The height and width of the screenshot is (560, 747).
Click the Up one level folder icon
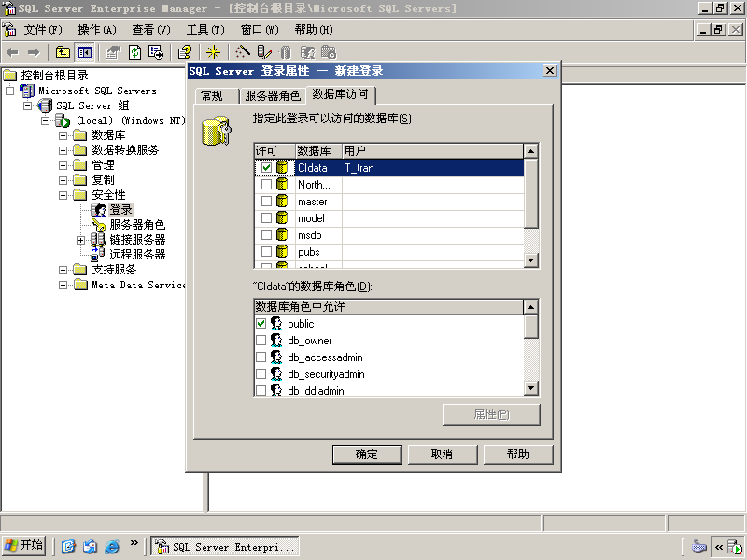coord(63,52)
